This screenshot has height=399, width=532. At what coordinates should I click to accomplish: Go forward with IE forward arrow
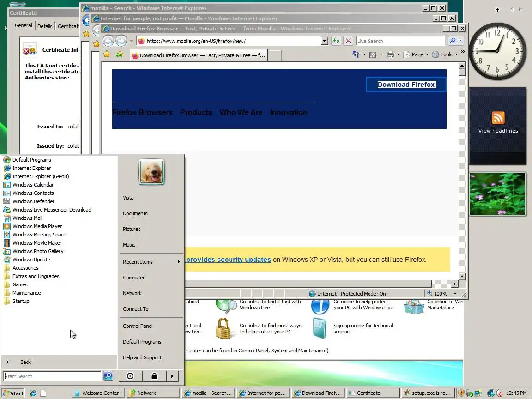pos(121,41)
